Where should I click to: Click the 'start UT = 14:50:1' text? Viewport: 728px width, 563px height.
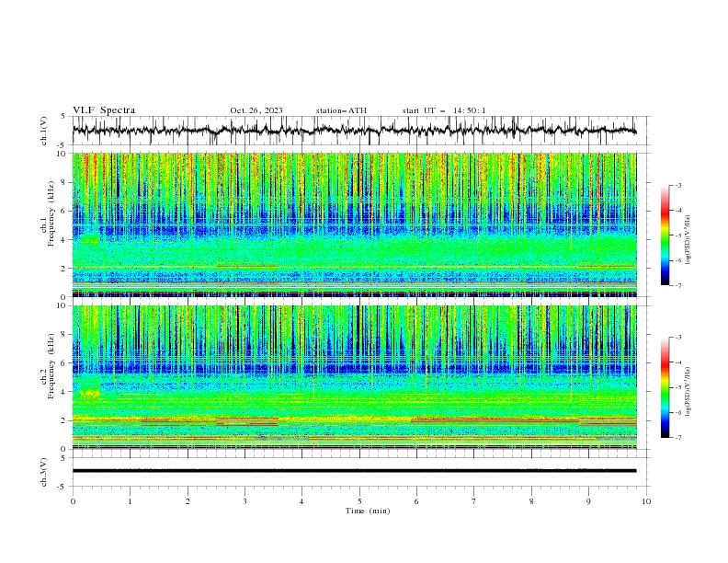click(444, 110)
